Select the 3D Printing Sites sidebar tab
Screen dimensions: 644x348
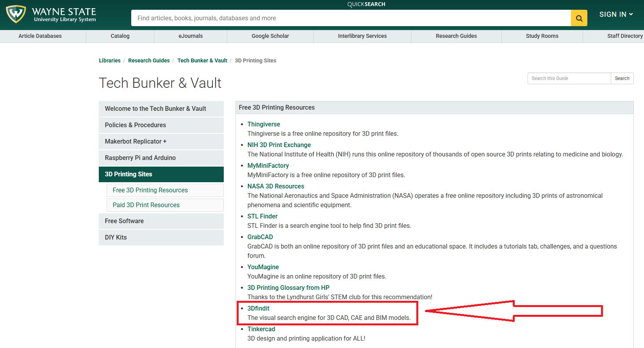point(161,174)
